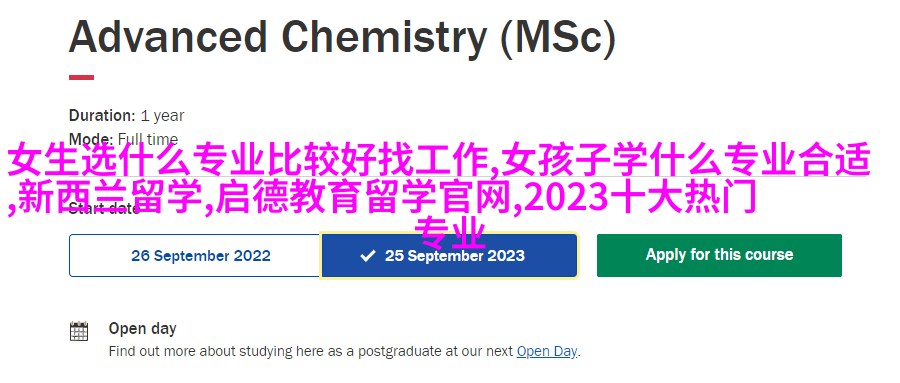The image size is (900, 383).
Task: Click the 1 year duration value
Action: 162,116
